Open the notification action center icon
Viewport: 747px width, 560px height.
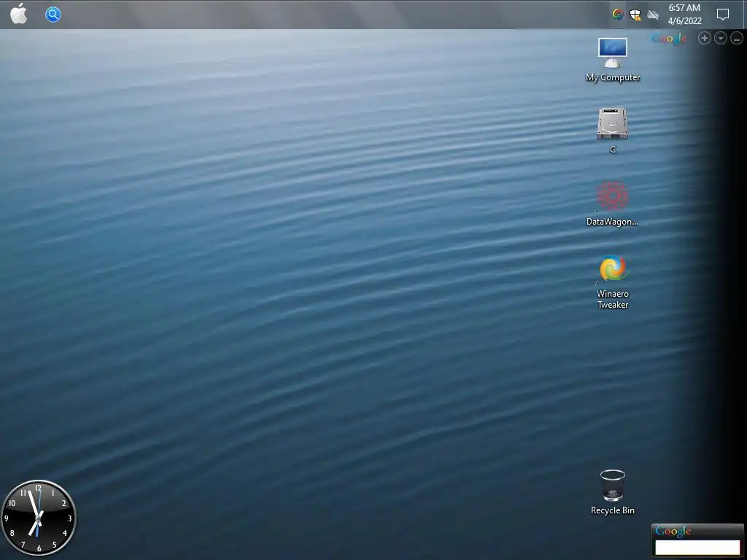coord(723,15)
